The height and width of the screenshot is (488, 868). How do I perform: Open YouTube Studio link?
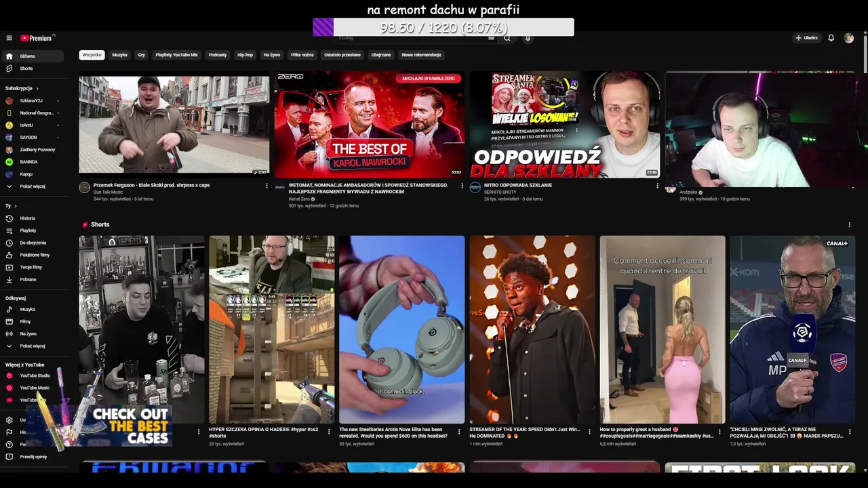point(35,375)
